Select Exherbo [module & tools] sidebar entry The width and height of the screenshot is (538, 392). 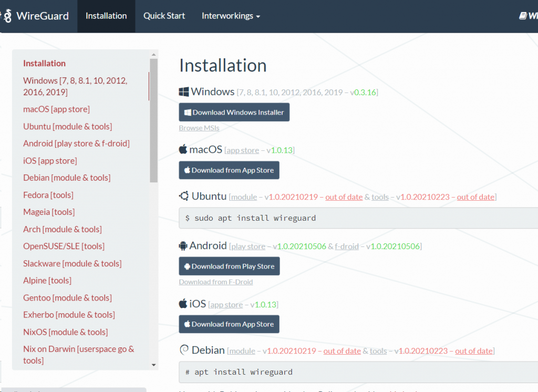[69, 315]
